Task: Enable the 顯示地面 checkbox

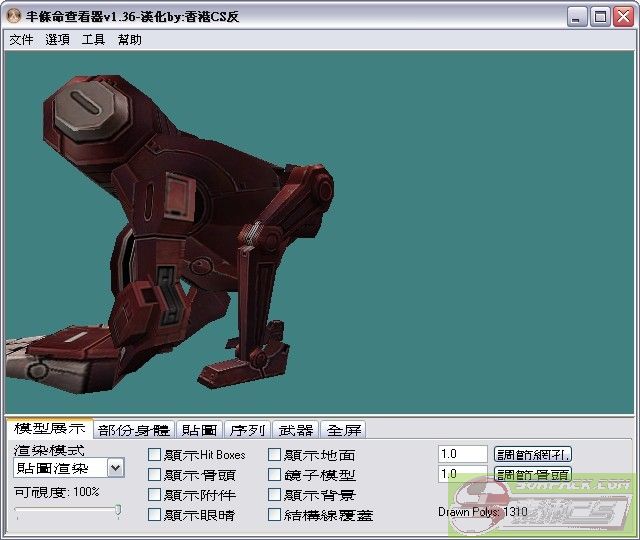Action: 274,455
